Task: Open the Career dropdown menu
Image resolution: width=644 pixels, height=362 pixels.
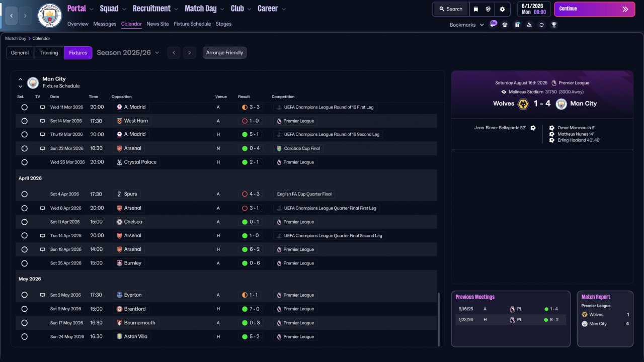Action: [x=272, y=9]
